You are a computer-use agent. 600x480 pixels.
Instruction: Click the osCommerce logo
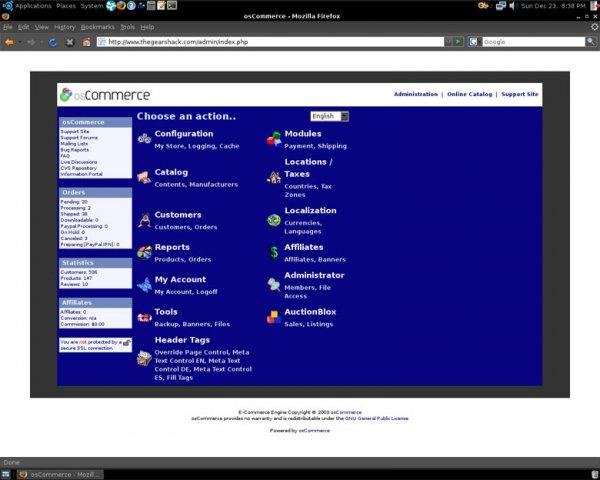[105, 95]
